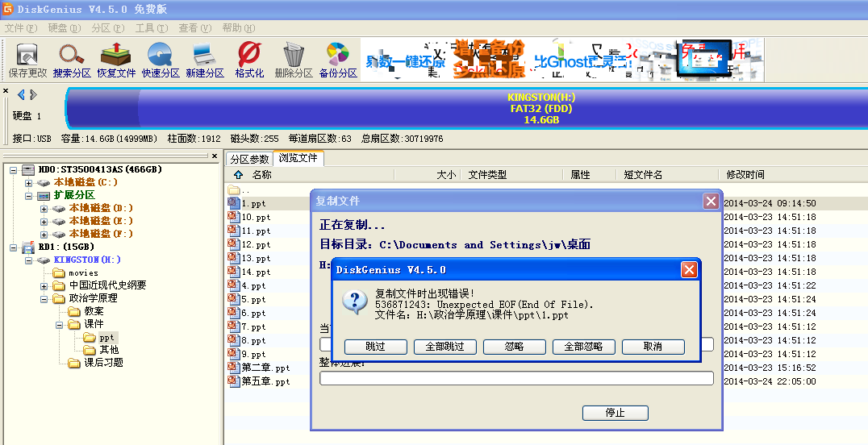
Task: Click the 全部忽略 (Ignore All) button
Action: pyautogui.click(x=583, y=347)
